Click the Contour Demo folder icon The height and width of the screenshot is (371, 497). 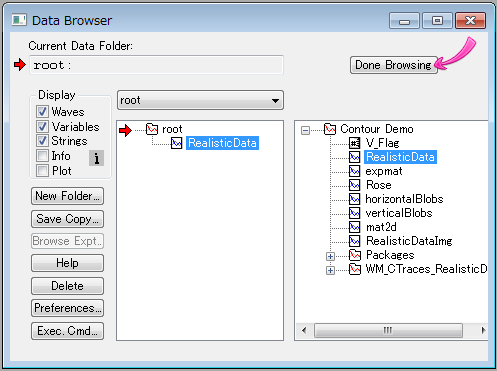click(330, 129)
